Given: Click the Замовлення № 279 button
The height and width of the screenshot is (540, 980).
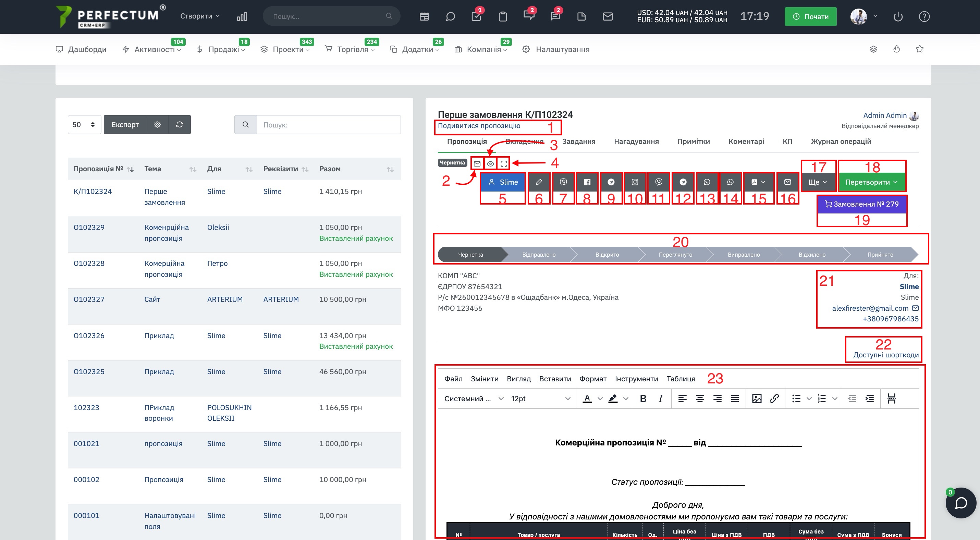Looking at the screenshot, I should coord(861,204).
